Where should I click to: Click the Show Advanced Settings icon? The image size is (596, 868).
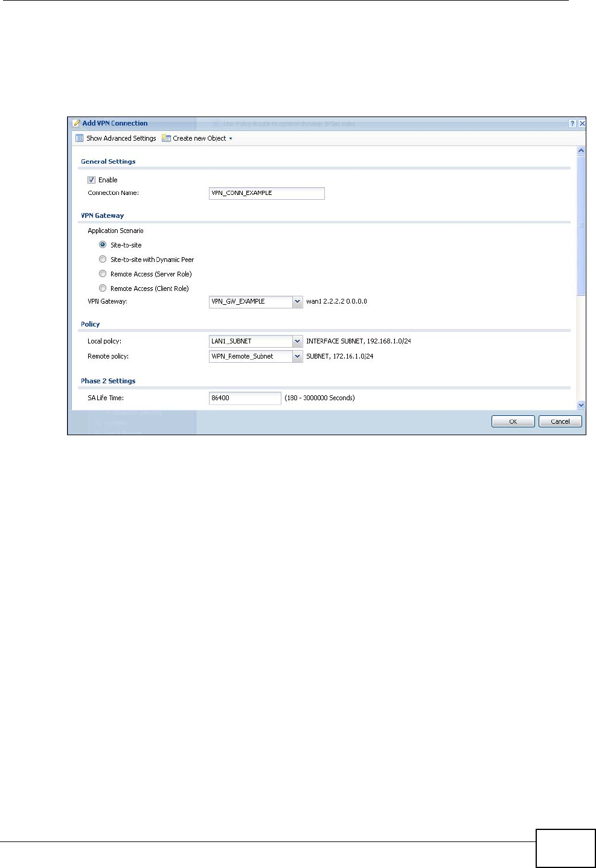click(x=79, y=138)
